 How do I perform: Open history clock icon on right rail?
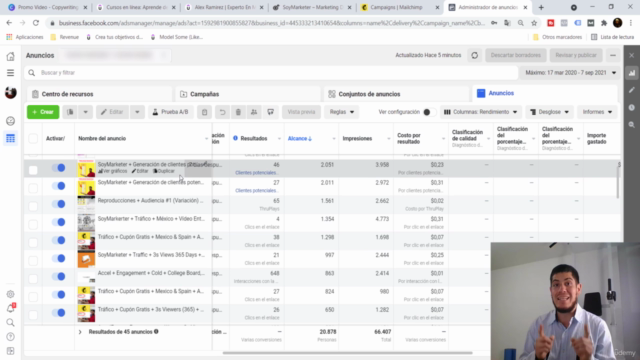(632, 107)
